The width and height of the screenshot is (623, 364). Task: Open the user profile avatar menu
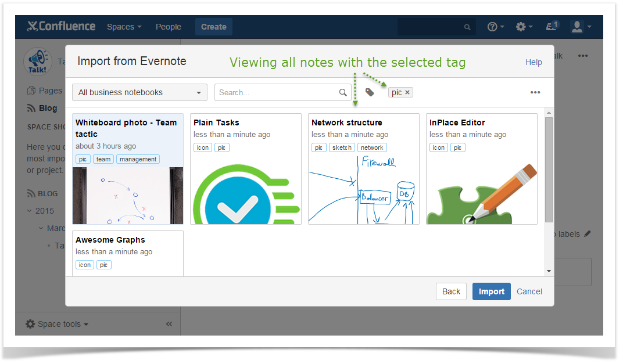tap(580, 27)
